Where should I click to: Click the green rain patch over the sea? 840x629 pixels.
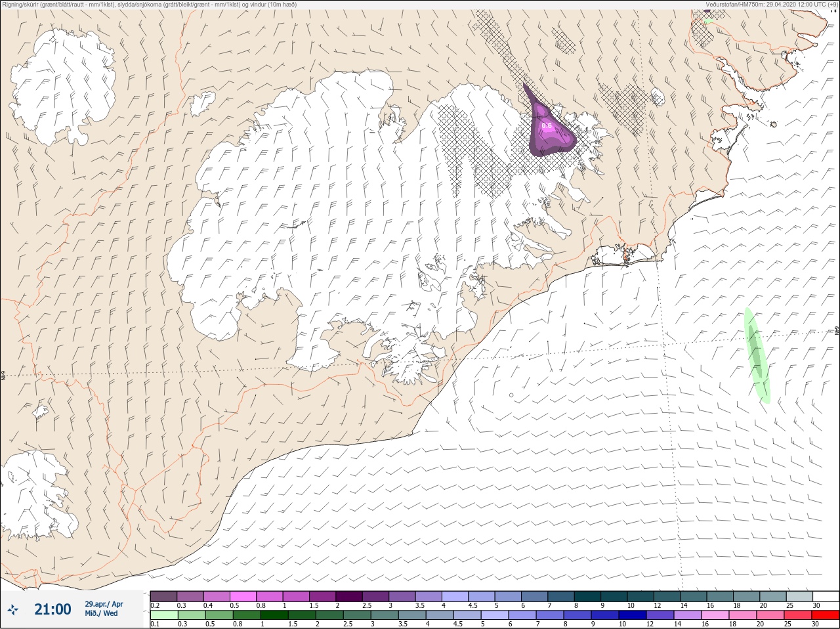click(x=757, y=355)
